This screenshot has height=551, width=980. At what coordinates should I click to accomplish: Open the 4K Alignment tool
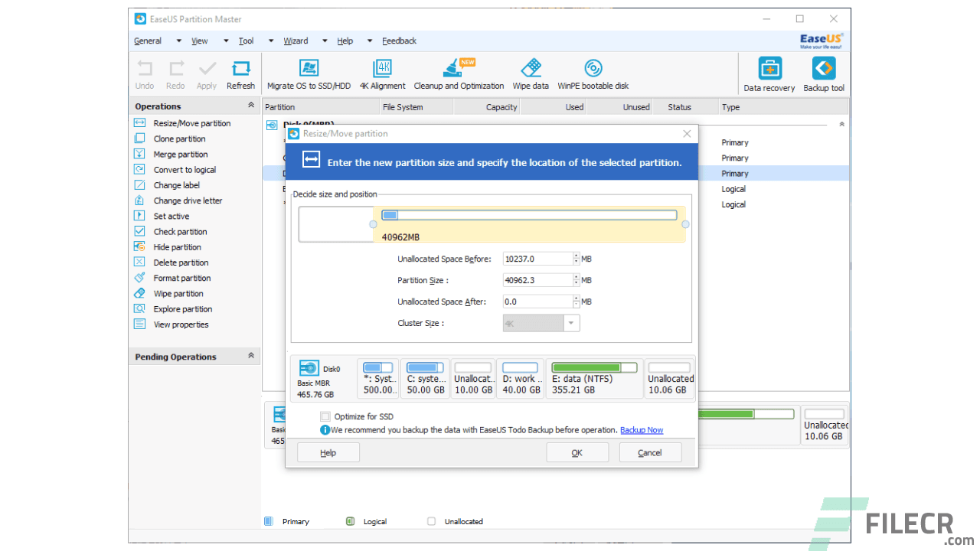coord(382,73)
